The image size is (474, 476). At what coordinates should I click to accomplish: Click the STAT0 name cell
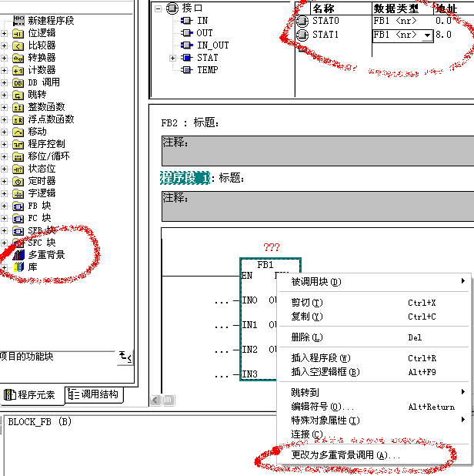coord(340,21)
